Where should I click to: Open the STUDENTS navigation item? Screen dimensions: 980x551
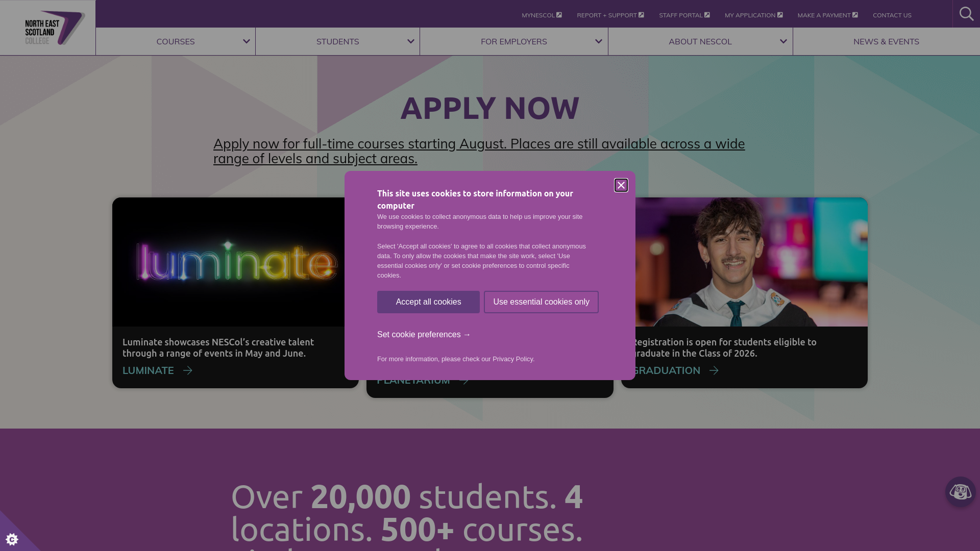(338, 41)
